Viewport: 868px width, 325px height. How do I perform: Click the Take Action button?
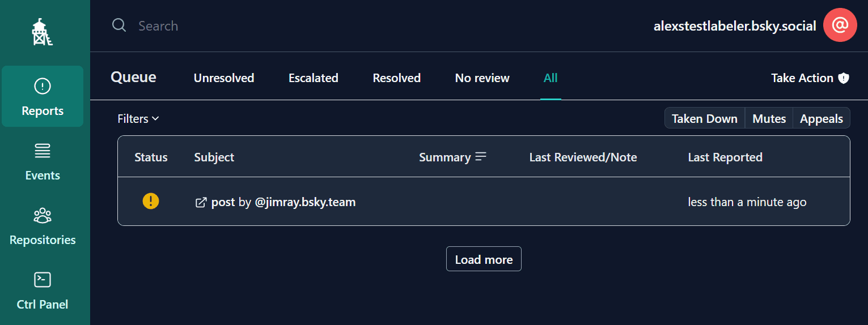(810, 78)
